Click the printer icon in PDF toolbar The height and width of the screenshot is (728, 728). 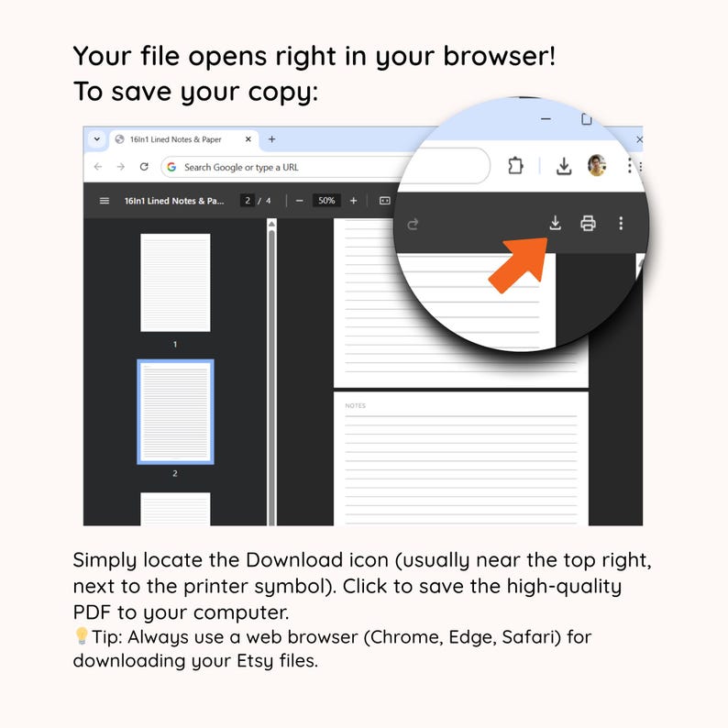(x=588, y=224)
